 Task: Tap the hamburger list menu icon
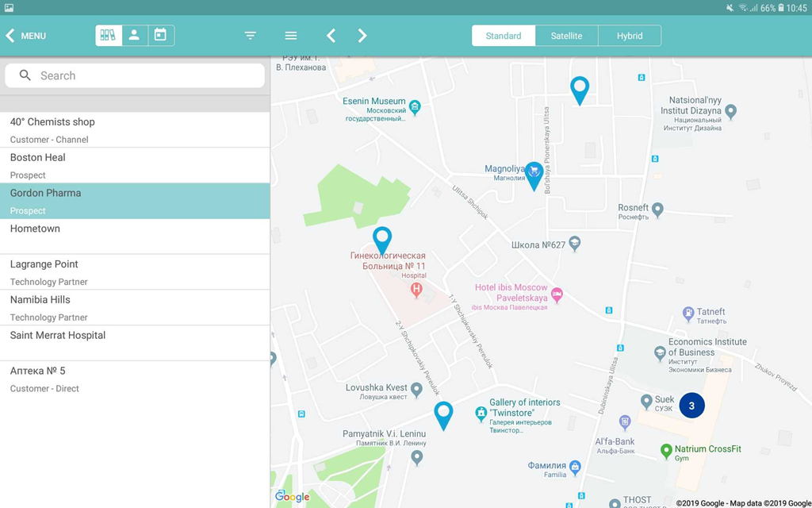tap(291, 36)
